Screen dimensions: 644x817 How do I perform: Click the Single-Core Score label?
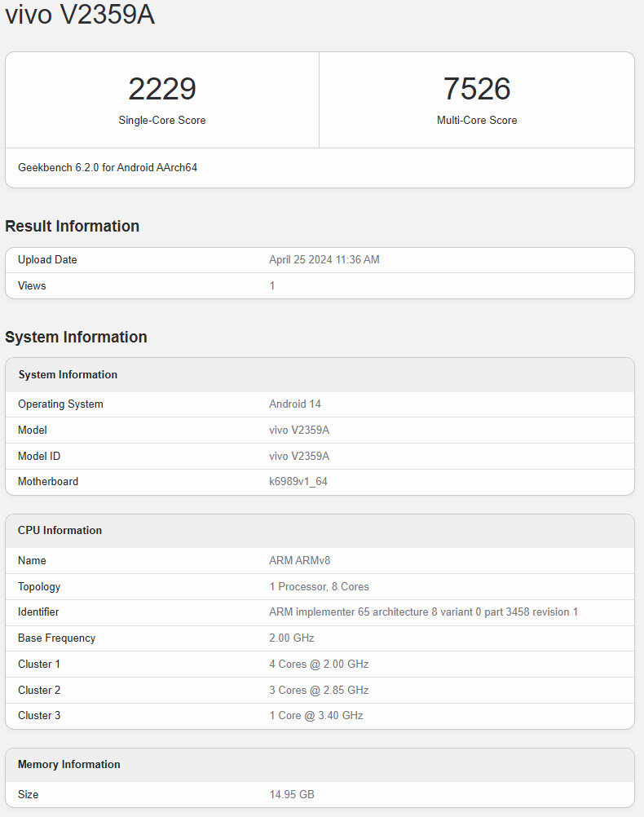pos(162,120)
